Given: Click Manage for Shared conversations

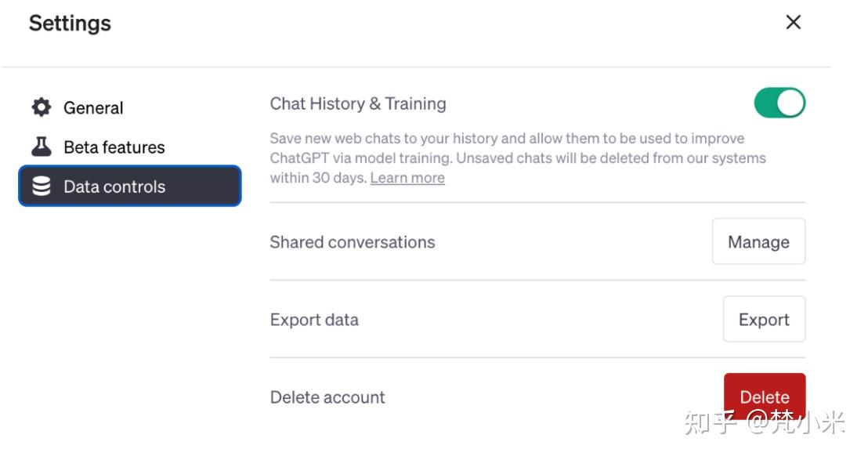Looking at the screenshot, I should click(x=758, y=241).
